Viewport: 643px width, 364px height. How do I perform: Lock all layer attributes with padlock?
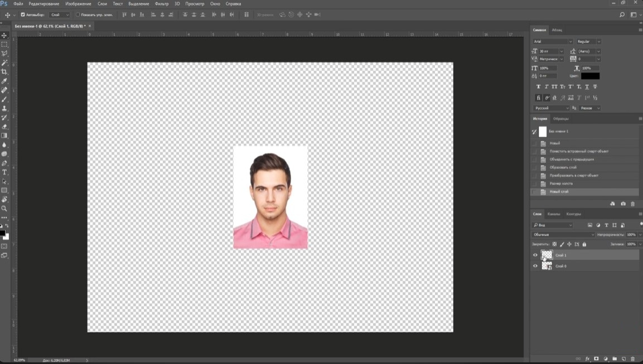click(584, 244)
